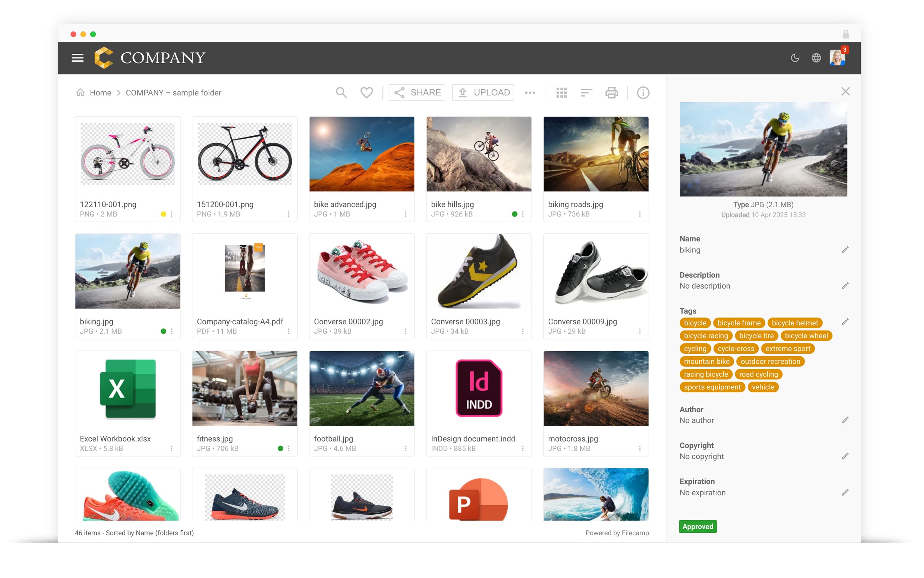924x578 pixels.
Task: Open options menu for biking roads.jpg
Action: click(640, 214)
